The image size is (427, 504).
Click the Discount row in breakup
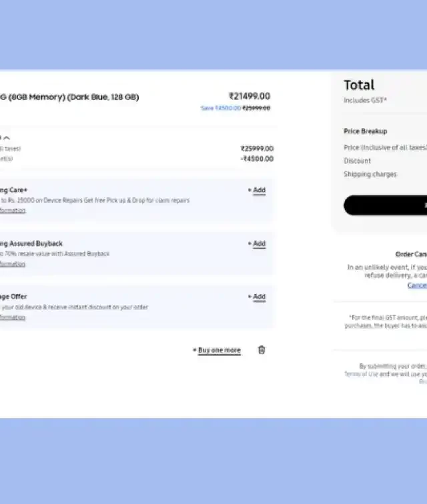[x=385, y=161]
